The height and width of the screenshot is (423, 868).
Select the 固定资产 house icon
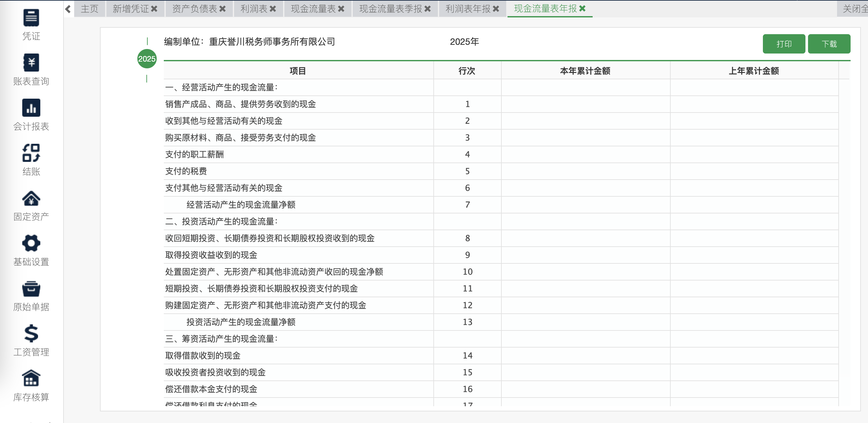31,198
